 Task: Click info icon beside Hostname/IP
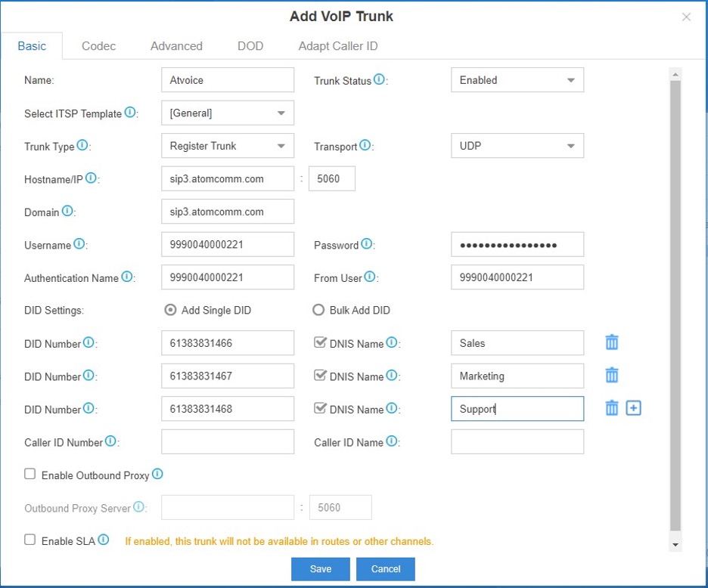click(91, 178)
